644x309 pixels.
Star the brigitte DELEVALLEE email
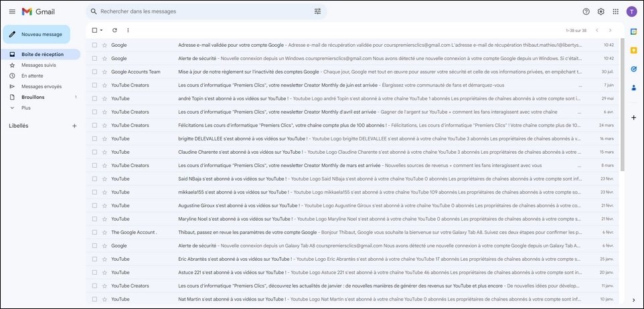click(x=104, y=138)
